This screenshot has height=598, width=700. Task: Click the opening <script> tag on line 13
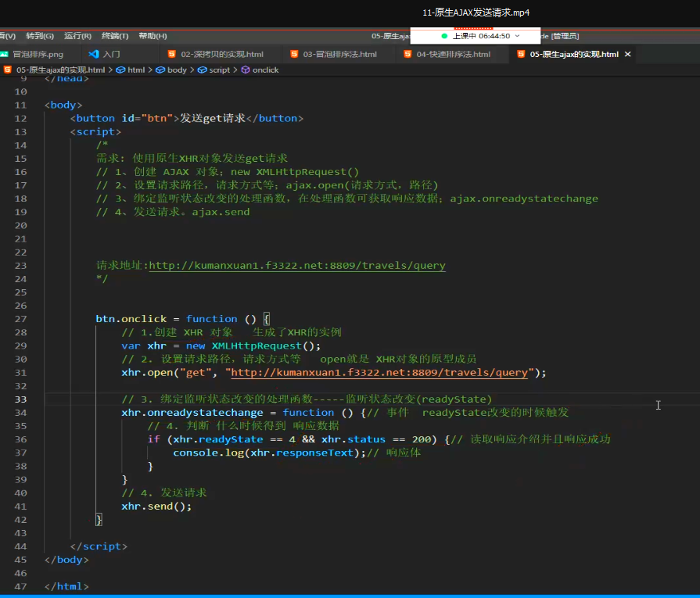[x=95, y=131]
